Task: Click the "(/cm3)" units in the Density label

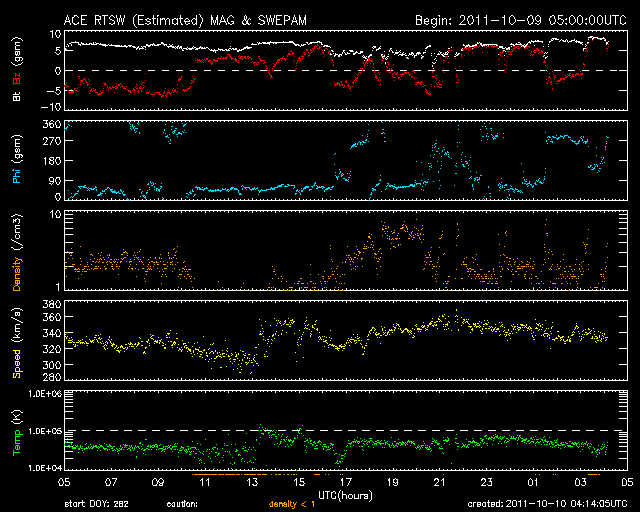Action: coord(17,232)
